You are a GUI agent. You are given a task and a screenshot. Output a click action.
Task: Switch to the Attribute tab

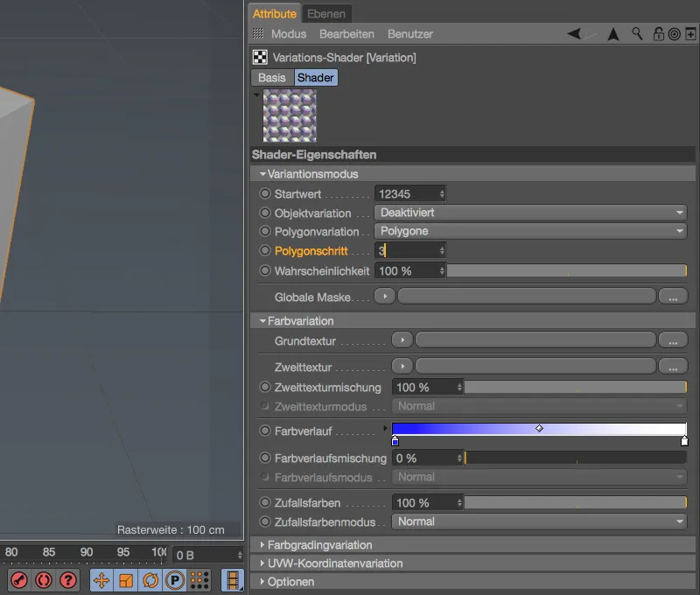pos(274,14)
